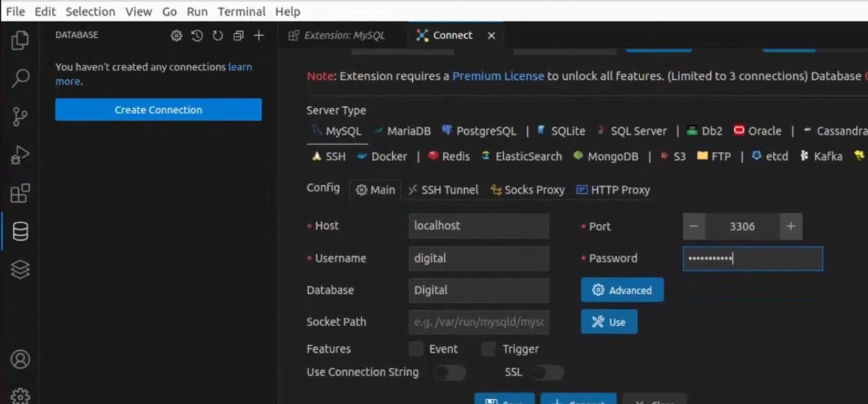Open query history icon in Database panel

pyautogui.click(x=197, y=36)
